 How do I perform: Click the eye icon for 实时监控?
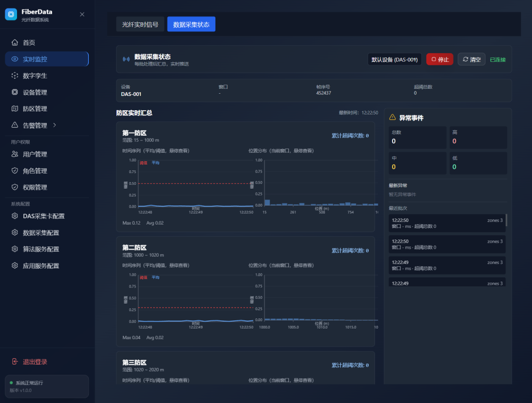coord(15,59)
